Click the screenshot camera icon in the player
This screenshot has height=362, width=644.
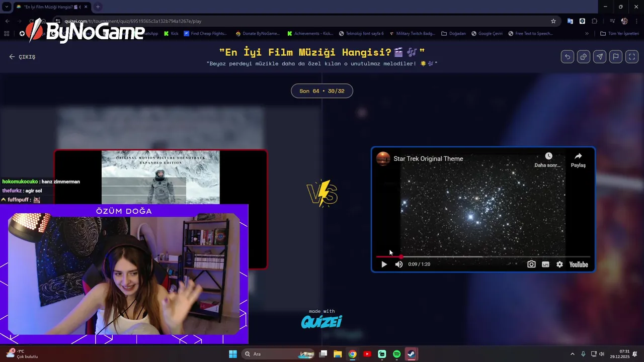(x=531, y=264)
